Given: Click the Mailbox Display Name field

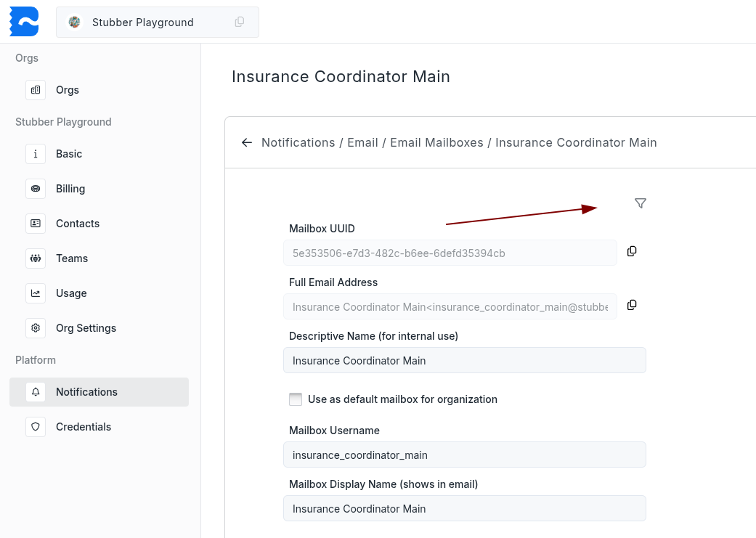Looking at the screenshot, I should pyautogui.click(x=464, y=509).
